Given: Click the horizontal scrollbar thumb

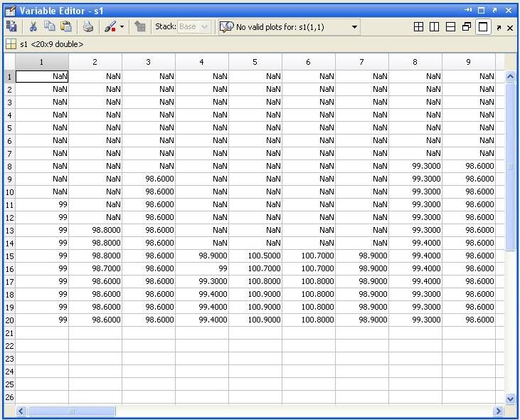Looking at the screenshot, I should tap(71, 411).
